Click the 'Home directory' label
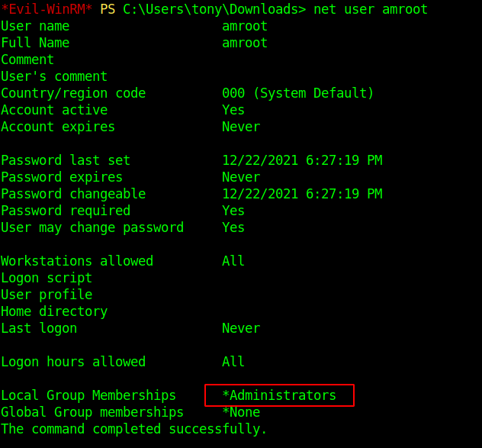 54,311
